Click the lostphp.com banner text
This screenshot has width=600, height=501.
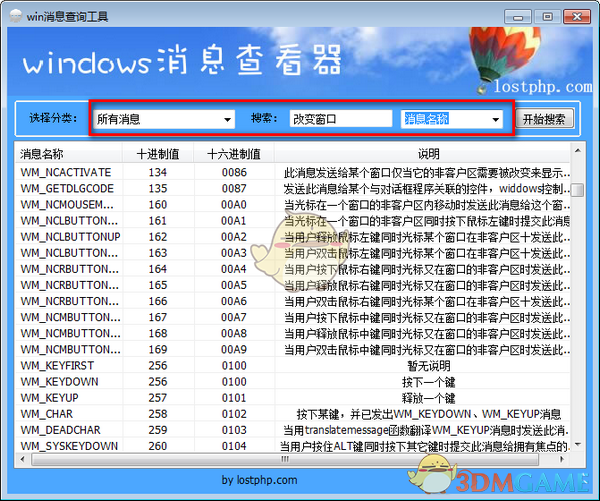click(x=543, y=87)
